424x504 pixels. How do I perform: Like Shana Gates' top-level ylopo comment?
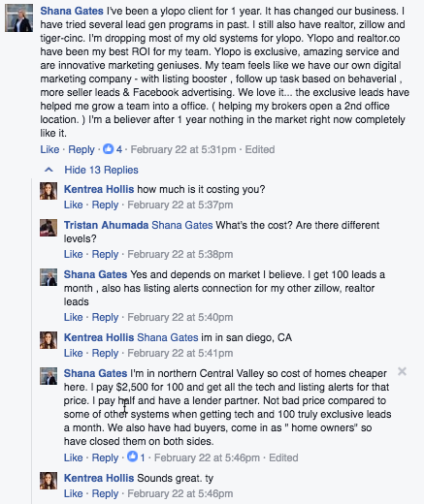(49, 149)
